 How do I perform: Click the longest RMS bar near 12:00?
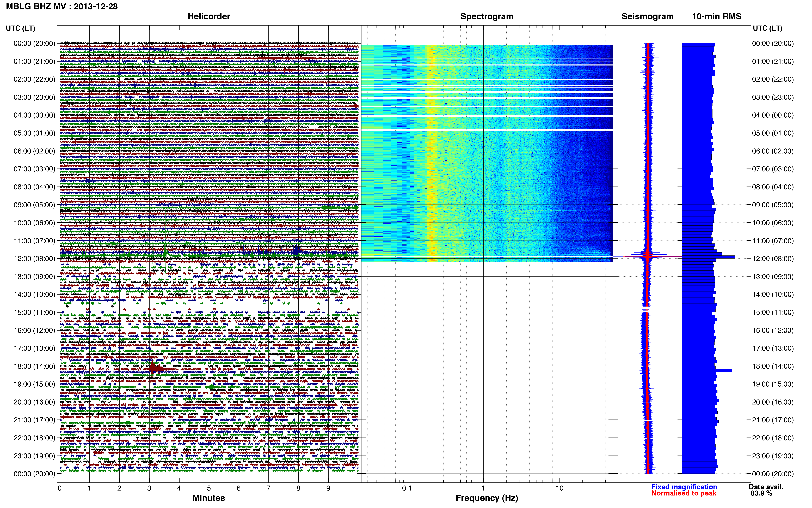coord(708,257)
